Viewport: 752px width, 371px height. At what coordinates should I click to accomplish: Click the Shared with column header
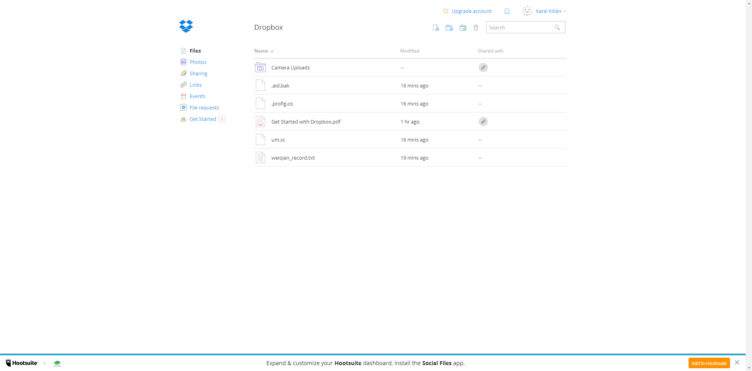(491, 51)
